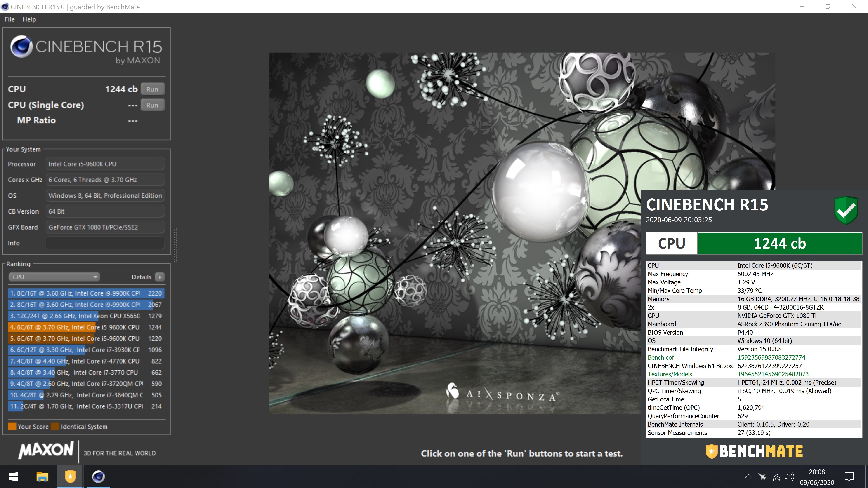Screen dimensions: 868x488
Task: Click the Info input field
Action: point(105,243)
